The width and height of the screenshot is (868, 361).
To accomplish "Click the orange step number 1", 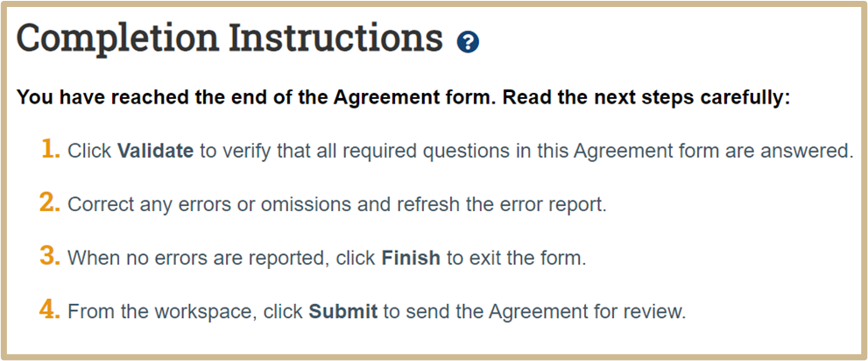I will [51, 150].
